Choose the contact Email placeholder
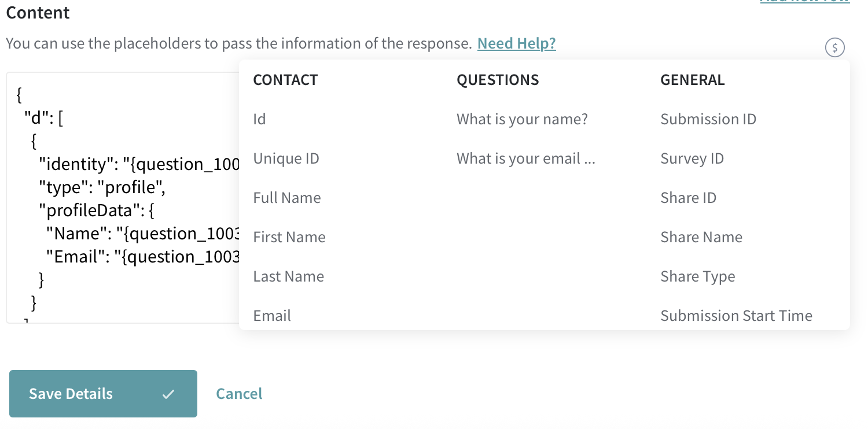This screenshot has width=868, height=429. [x=272, y=316]
